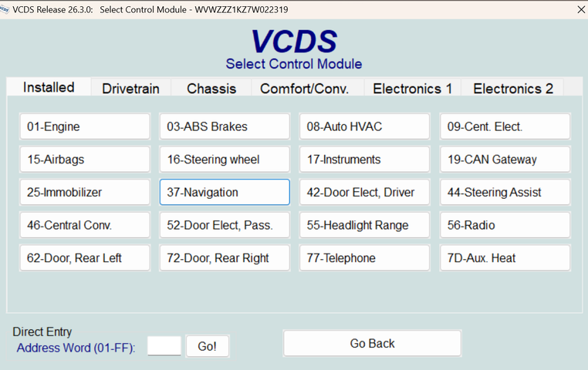
Task: Click the VCDS title bar app icon
Action: point(5,10)
